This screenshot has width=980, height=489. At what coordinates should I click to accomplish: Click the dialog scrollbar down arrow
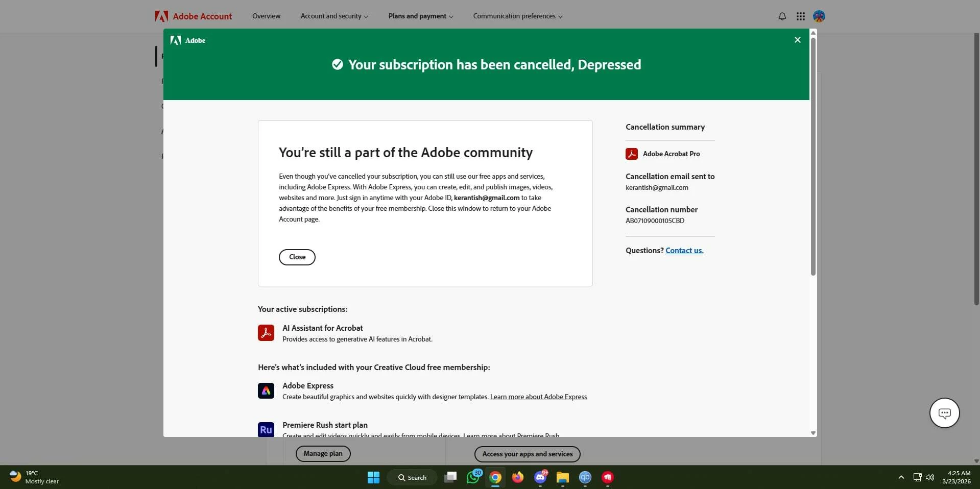(813, 433)
